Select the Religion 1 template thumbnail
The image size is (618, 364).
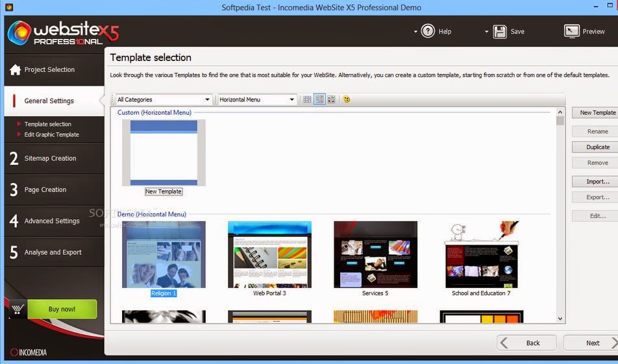(x=164, y=254)
